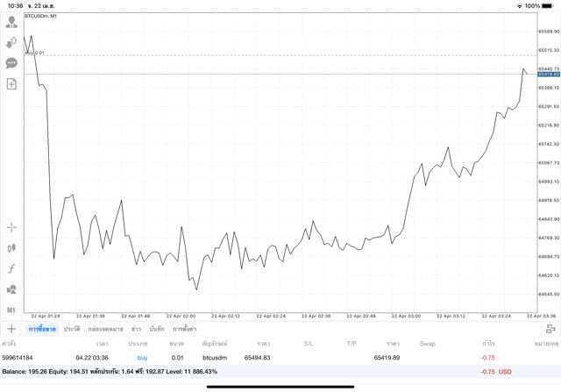Open the M1 timeframe selector
The height and width of the screenshot is (392, 561).
coord(11,310)
